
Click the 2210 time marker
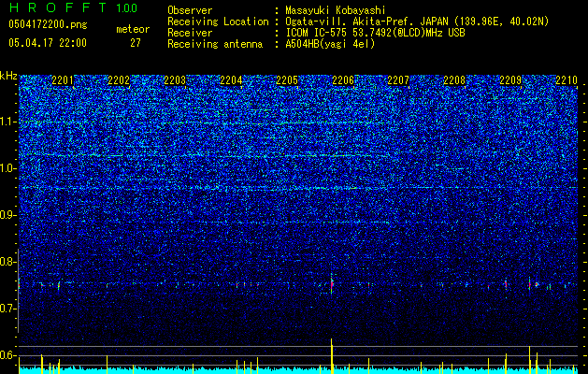pos(566,80)
